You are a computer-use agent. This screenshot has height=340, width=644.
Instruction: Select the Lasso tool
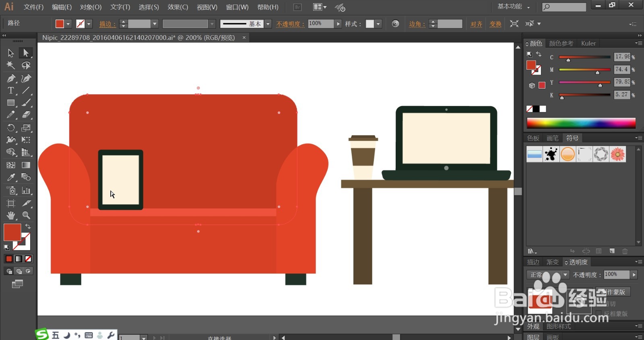pyautogui.click(x=26, y=65)
